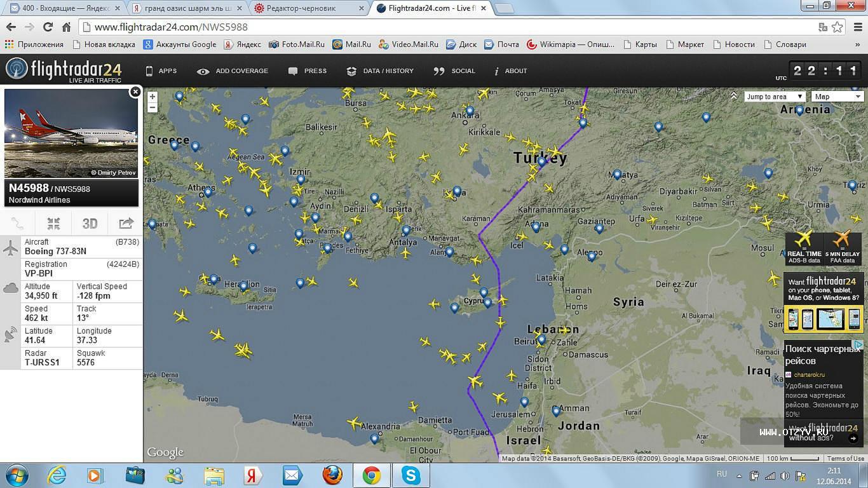
Task: Reload the current page
Action: coord(48,27)
